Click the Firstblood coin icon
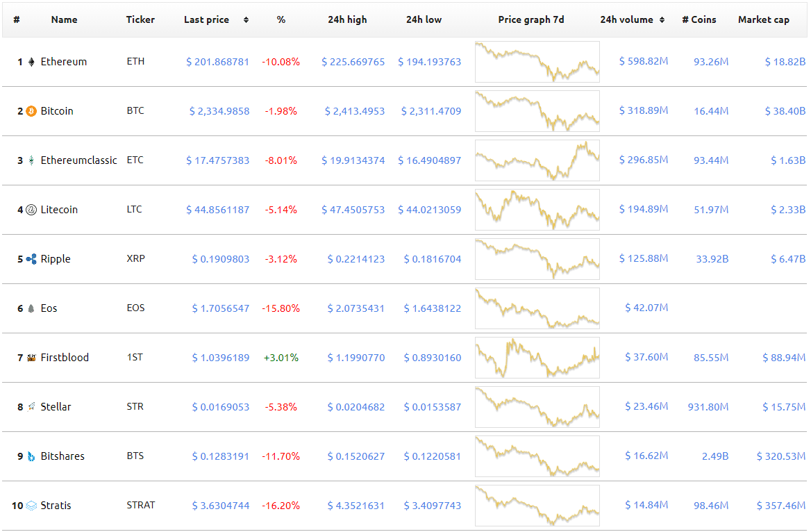This screenshot has height=532, width=811. (x=31, y=358)
